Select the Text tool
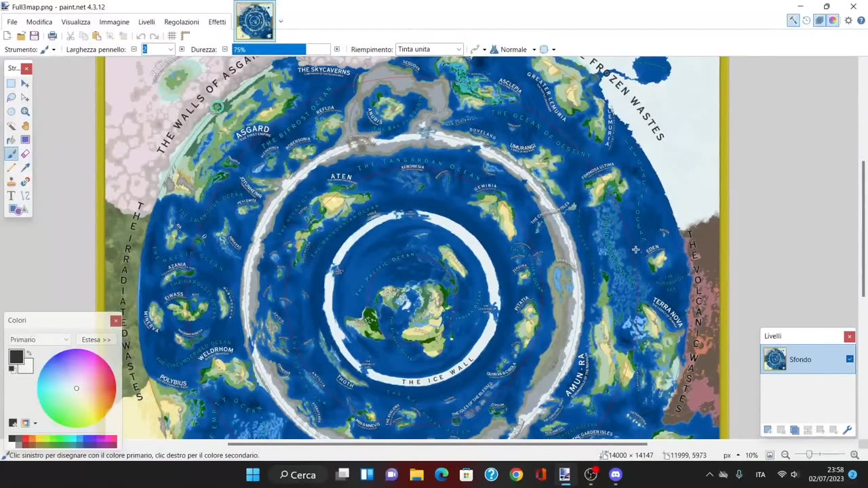This screenshot has width=868, height=488. (12, 196)
